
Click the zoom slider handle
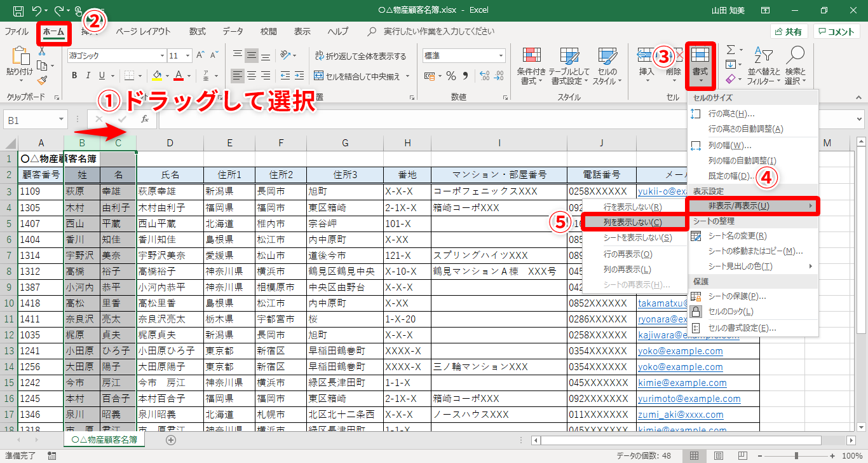pos(796,456)
